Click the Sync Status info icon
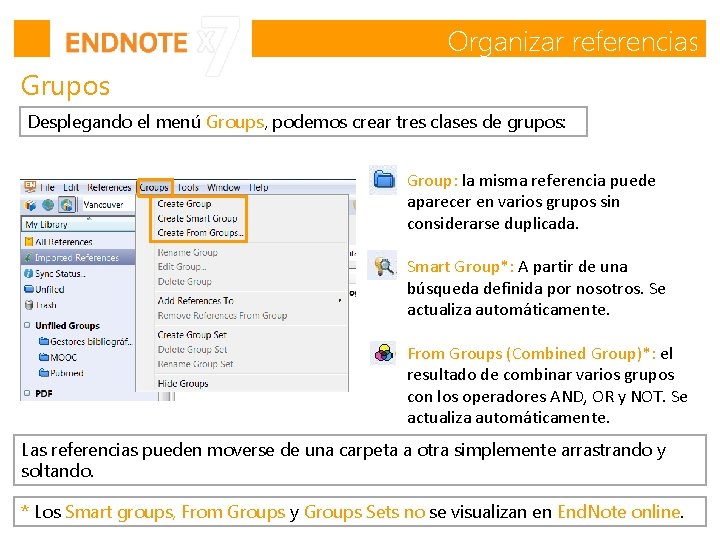This screenshot has height=540, width=720. [28, 274]
